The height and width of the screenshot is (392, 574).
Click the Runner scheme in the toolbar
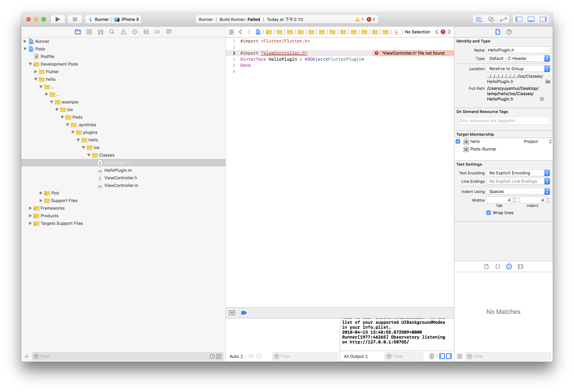click(x=102, y=19)
